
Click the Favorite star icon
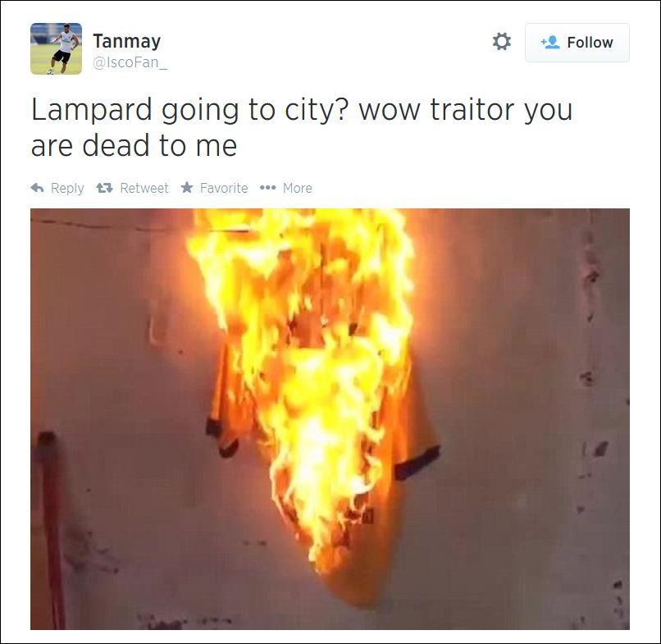click(187, 187)
